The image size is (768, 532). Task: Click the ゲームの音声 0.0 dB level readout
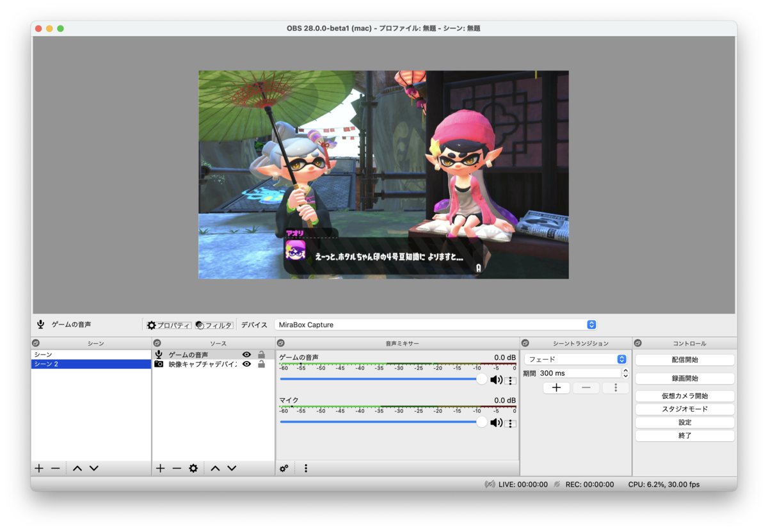click(x=504, y=357)
